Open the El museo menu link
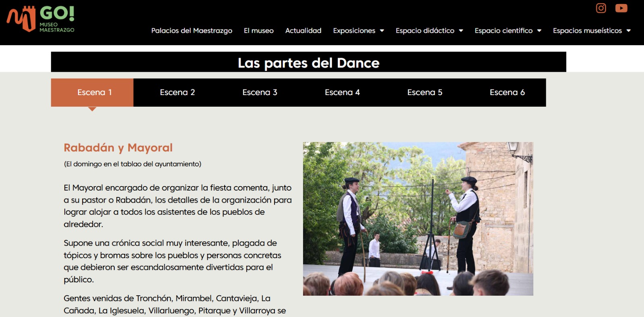The width and height of the screenshot is (644, 317). (x=258, y=31)
